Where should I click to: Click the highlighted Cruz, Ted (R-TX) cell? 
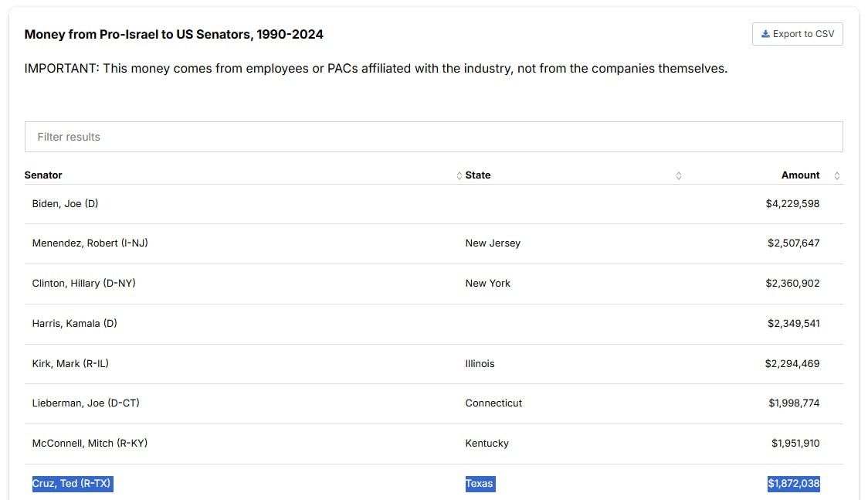[x=73, y=484]
